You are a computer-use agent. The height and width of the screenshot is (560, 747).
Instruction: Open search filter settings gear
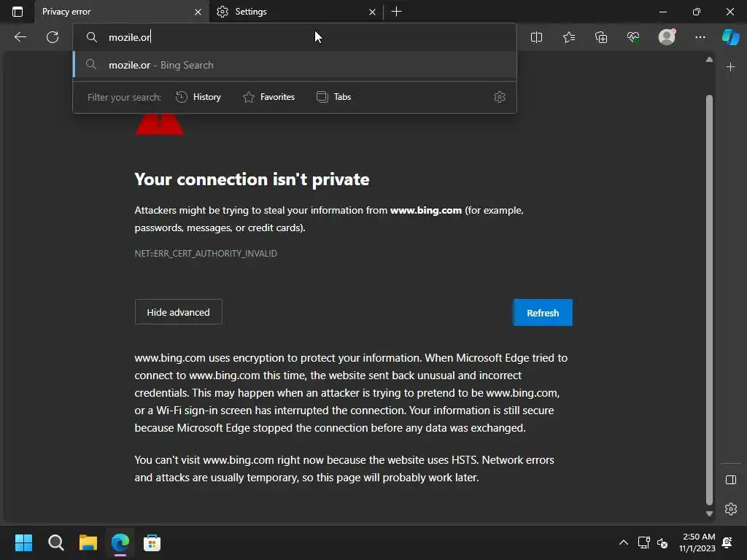[x=499, y=97]
